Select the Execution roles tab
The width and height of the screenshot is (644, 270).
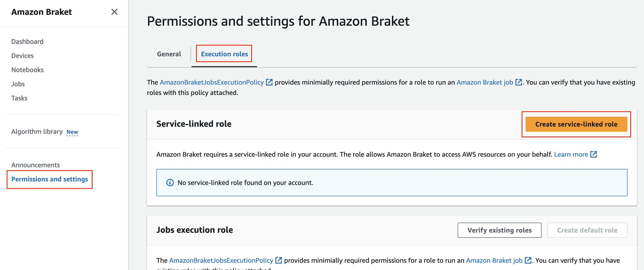(224, 54)
